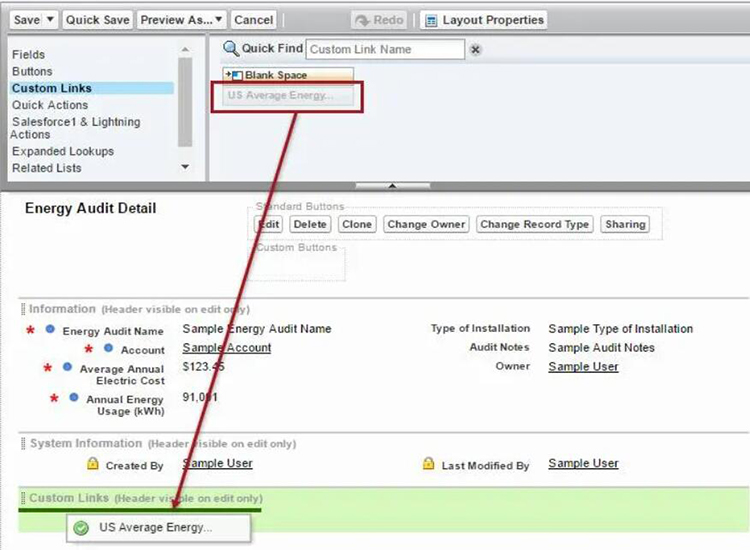Click the System Information section header
750x550 pixels.
[163, 443]
